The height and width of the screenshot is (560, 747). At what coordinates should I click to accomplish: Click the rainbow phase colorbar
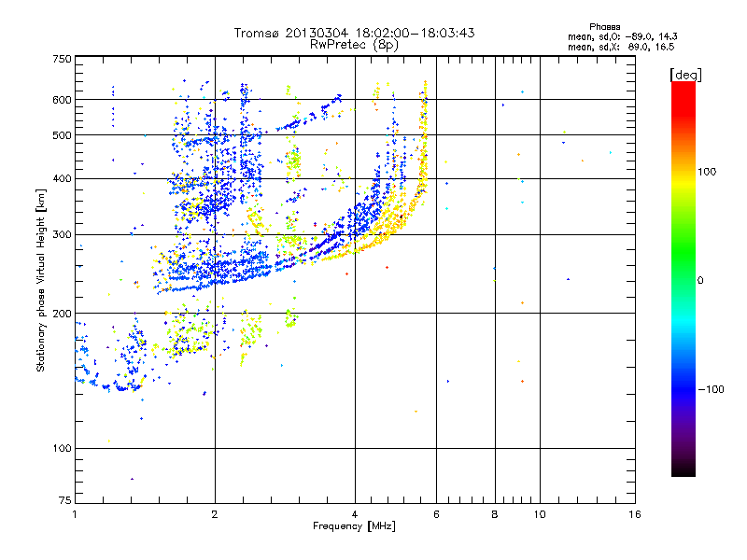coord(684,278)
